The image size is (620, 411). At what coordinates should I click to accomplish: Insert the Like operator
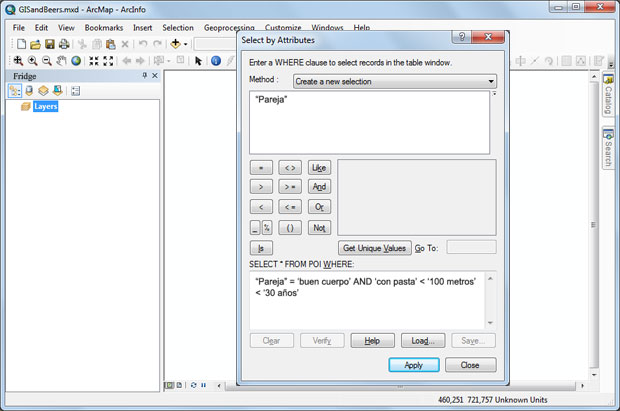[319, 168]
